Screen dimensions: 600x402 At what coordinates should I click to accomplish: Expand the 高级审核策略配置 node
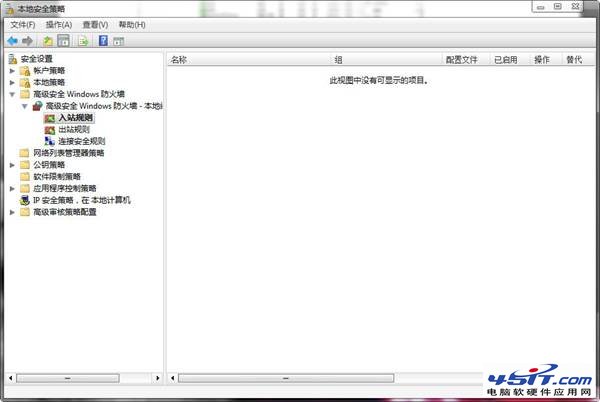12,212
